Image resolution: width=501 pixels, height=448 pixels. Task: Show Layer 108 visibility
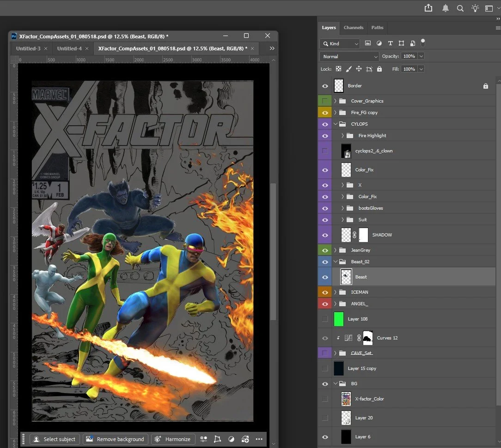pyautogui.click(x=325, y=319)
